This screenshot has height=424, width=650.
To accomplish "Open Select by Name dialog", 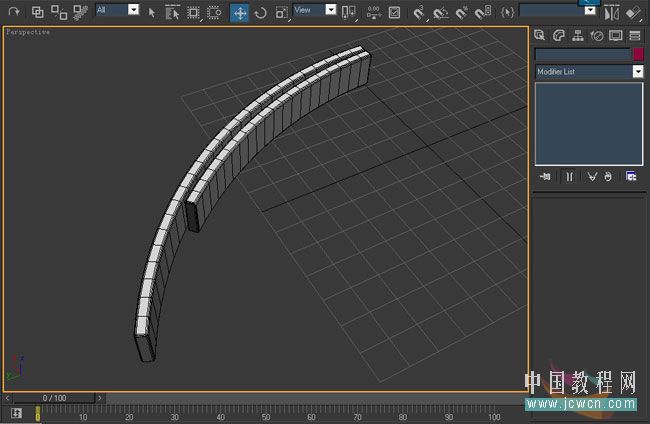I will pyautogui.click(x=172, y=13).
